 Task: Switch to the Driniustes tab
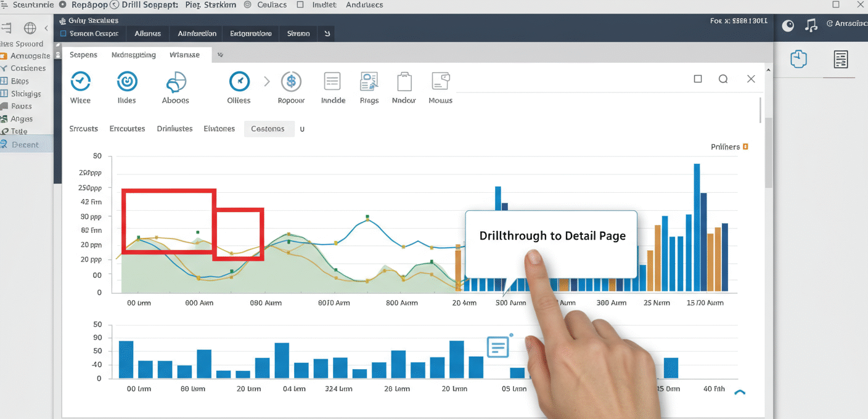click(174, 129)
